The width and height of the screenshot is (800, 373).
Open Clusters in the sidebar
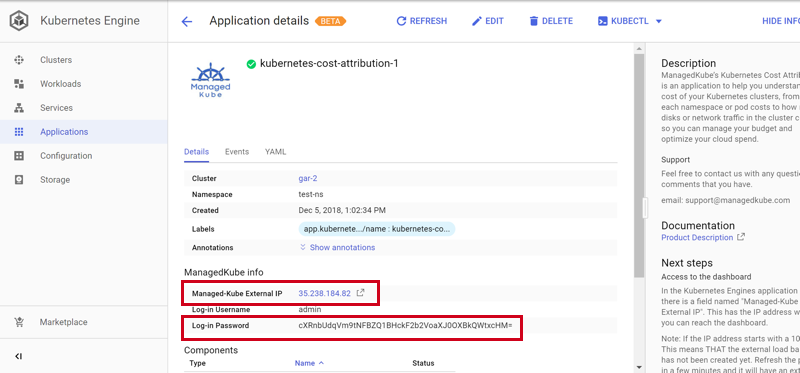pos(56,60)
